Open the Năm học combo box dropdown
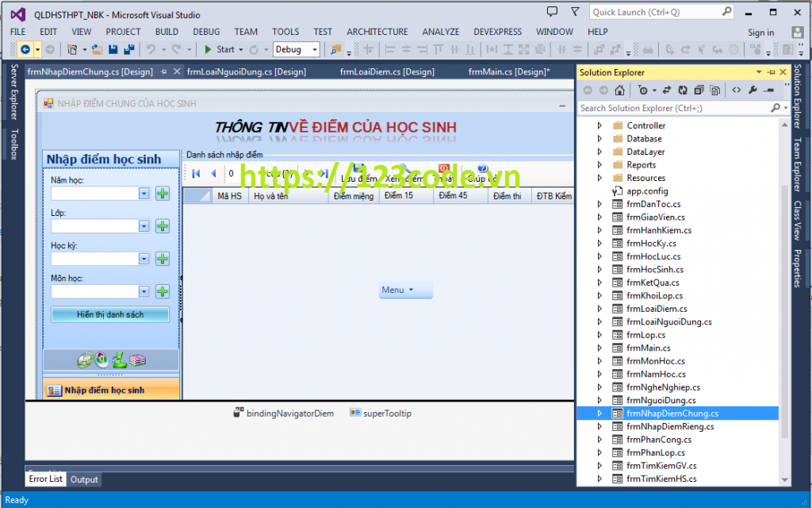Image resolution: width=812 pixels, height=508 pixels. pos(144,193)
